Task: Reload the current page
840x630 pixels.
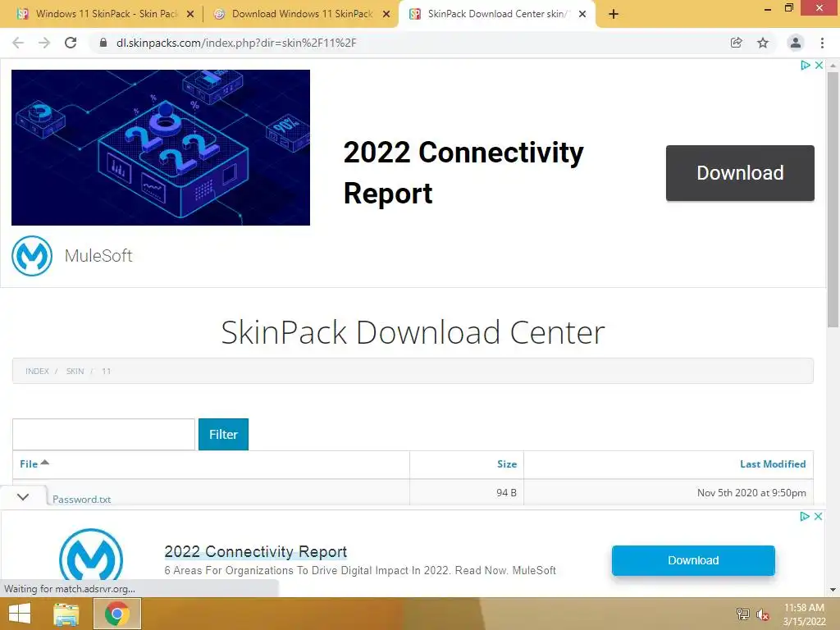Action: (x=71, y=43)
